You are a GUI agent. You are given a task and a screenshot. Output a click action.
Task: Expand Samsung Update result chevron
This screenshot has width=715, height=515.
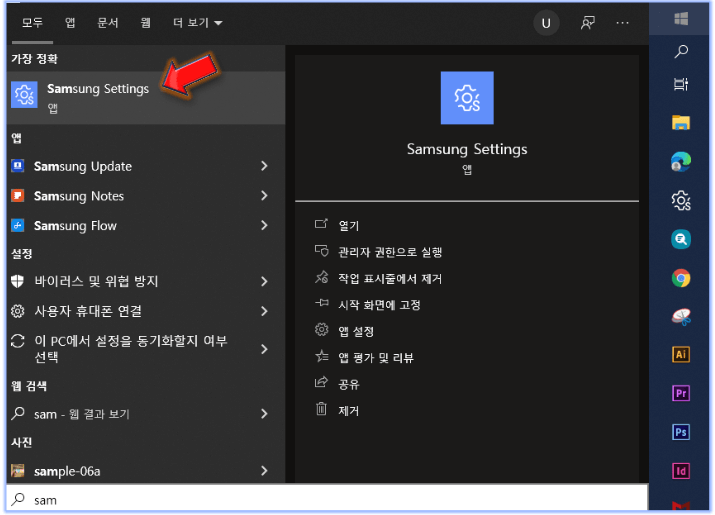(264, 166)
